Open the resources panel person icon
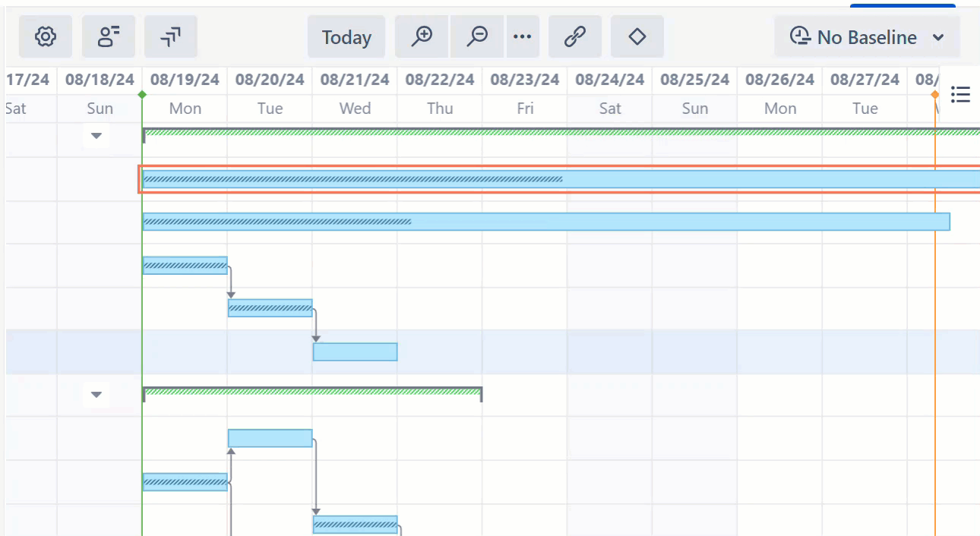The width and height of the screenshot is (980, 536). pos(108,36)
